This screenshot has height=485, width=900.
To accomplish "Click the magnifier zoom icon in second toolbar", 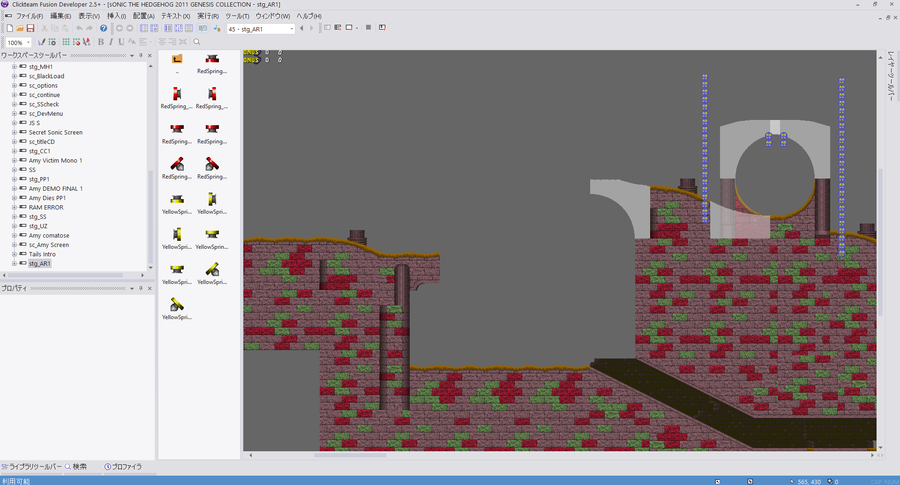I will click(197, 42).
